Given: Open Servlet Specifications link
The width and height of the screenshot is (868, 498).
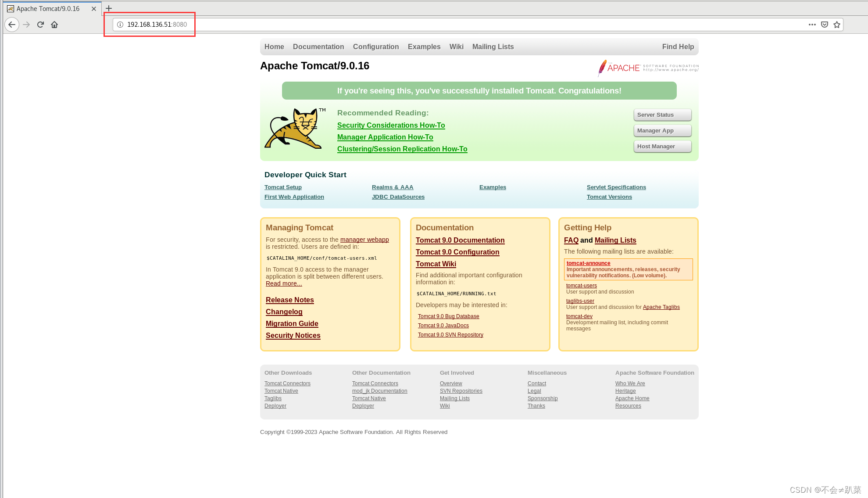Looking at the screenshot, I should click(x=616, y=187).
